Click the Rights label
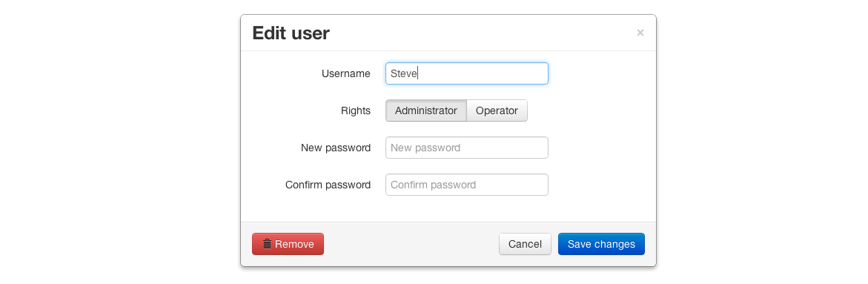The image size is (868, 284). tap(356, 110)
